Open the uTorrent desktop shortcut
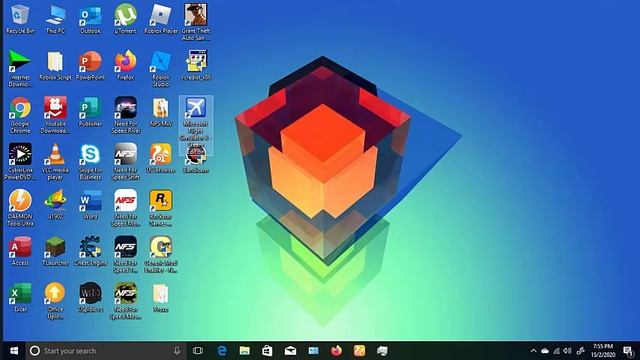 pyautogui.click(x=125, y=19)
